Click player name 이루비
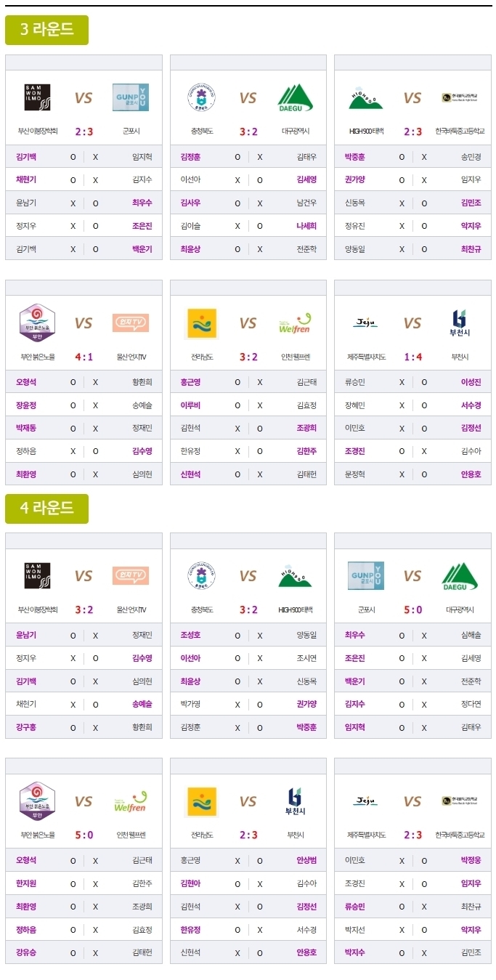Image resolution: width=496 pixels, height=980 pixels. 191,405
